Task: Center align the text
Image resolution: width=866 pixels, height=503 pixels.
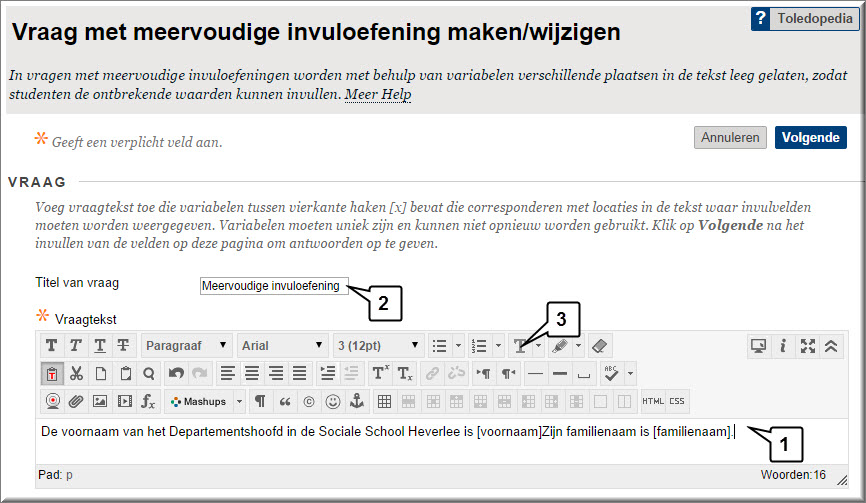Action: [x=252, y=374]
